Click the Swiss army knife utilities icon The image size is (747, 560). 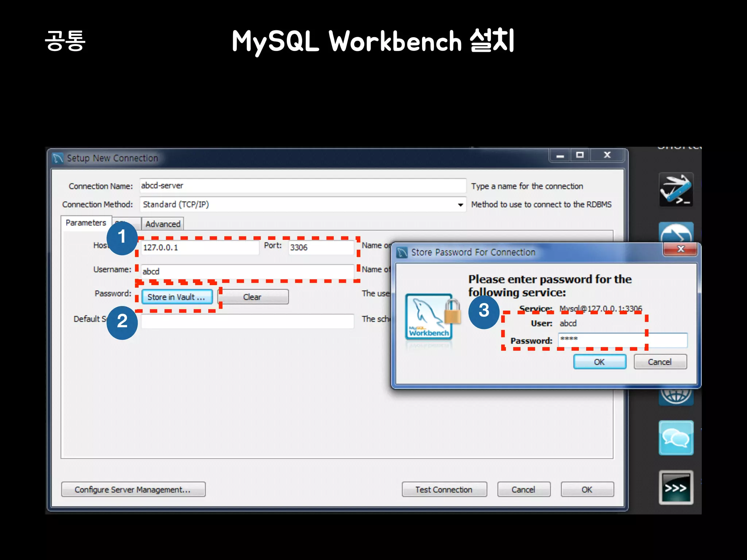click(x=676, y=190)
